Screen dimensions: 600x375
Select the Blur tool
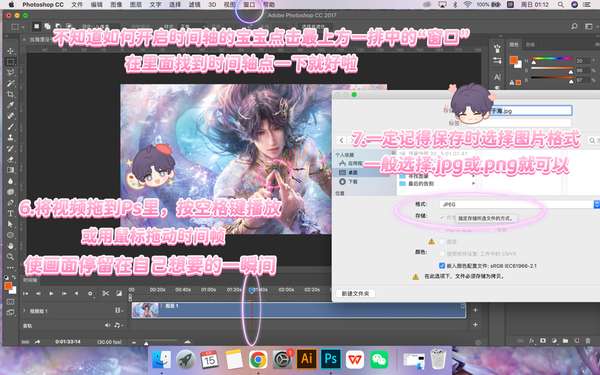click(x=11, y=181)
